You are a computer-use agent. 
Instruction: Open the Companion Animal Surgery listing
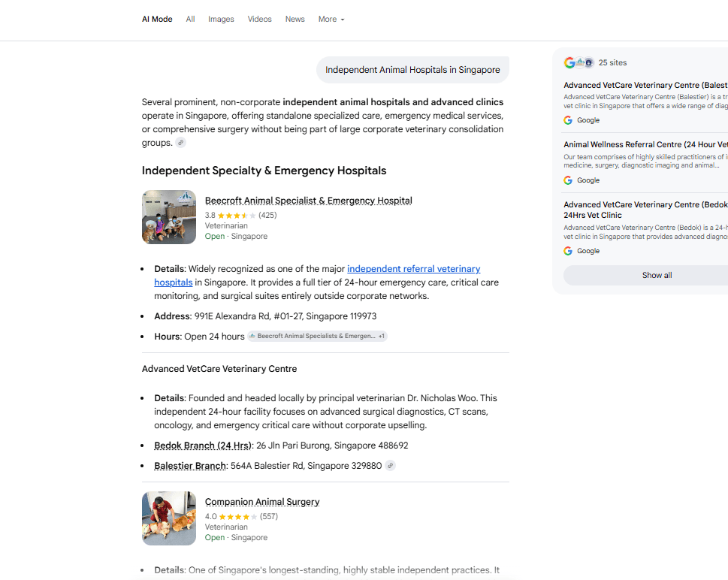[262, 502]
